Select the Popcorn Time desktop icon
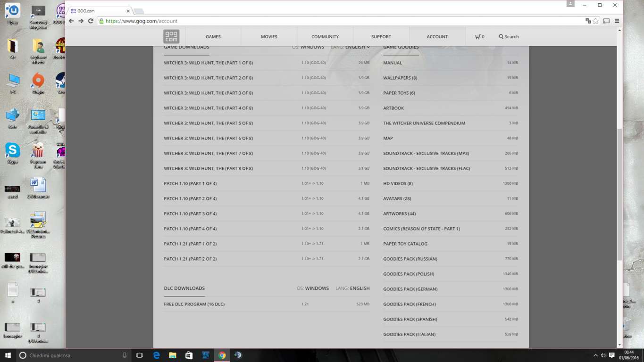644x362 pixels. coord(38,156)
